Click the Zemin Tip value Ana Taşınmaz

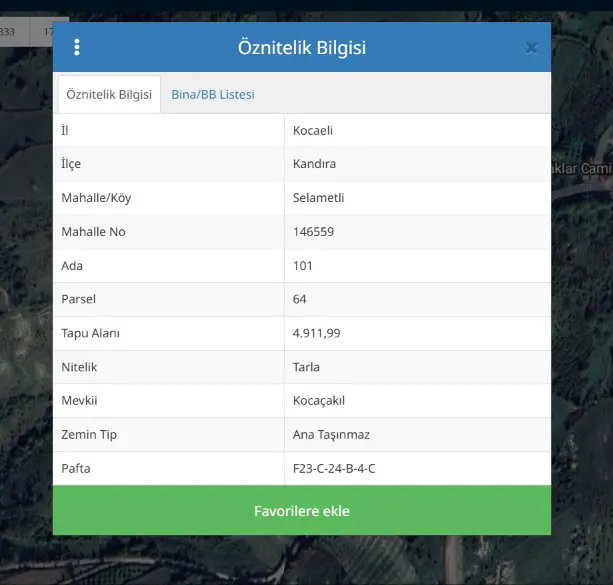point(332,435)
